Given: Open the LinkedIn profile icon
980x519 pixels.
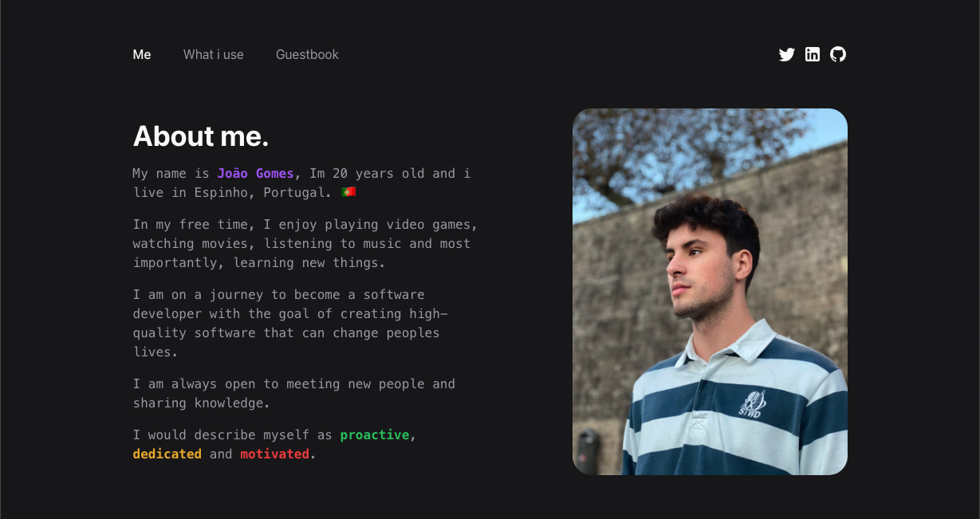Looking at the screenshot, I should [x=812, y=54].
